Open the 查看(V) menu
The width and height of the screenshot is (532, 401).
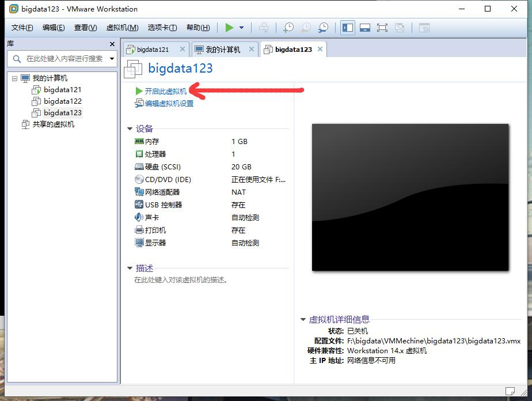click(x=85, y=28)
